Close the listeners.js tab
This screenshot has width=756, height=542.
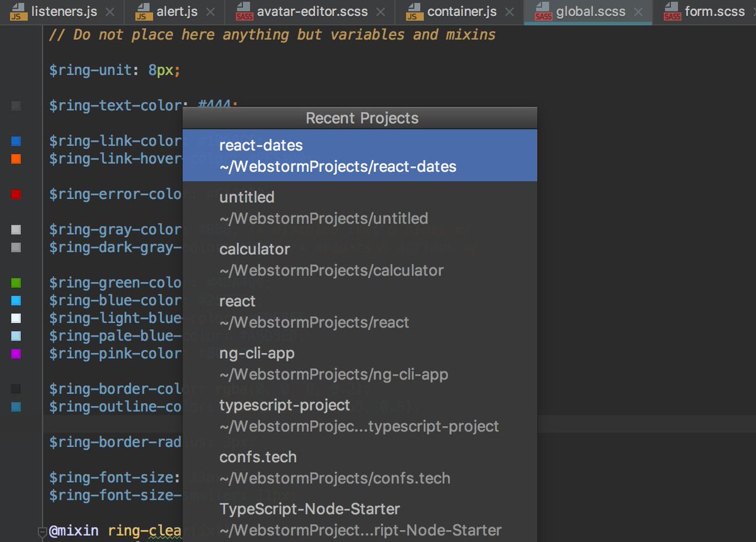110,12
